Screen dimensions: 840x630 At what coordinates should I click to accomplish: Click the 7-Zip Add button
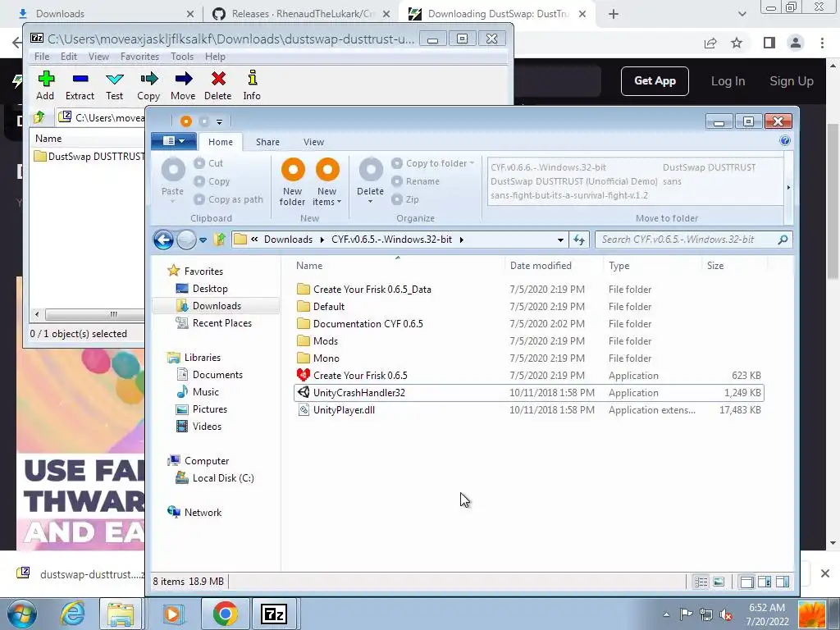click(x=46, y=85)
